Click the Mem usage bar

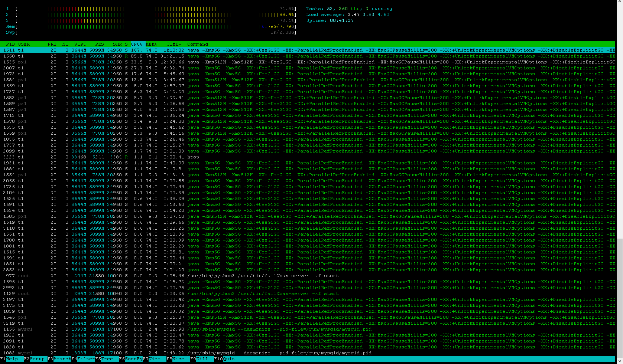point(149,26)
